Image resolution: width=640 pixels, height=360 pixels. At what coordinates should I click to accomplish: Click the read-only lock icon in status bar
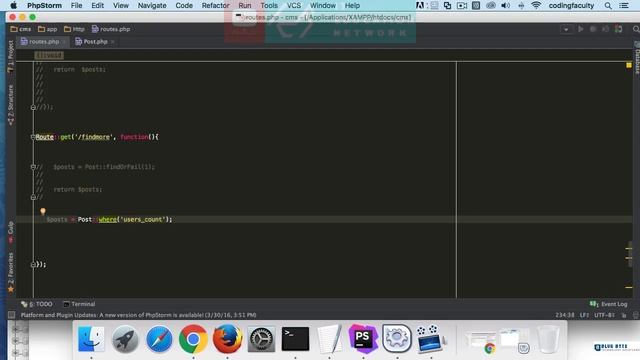pos(624,315)
